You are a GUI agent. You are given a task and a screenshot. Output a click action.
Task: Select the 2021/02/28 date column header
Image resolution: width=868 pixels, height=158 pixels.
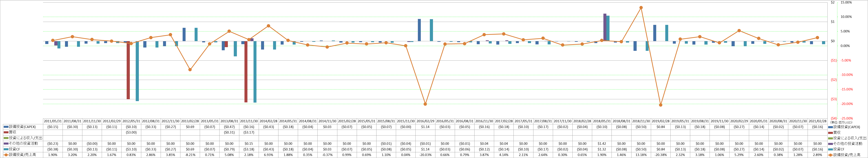tap(817, 121)
